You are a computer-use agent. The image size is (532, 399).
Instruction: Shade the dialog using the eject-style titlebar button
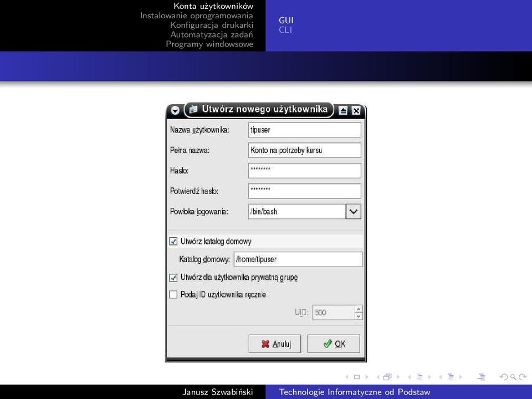click(343, 111)
